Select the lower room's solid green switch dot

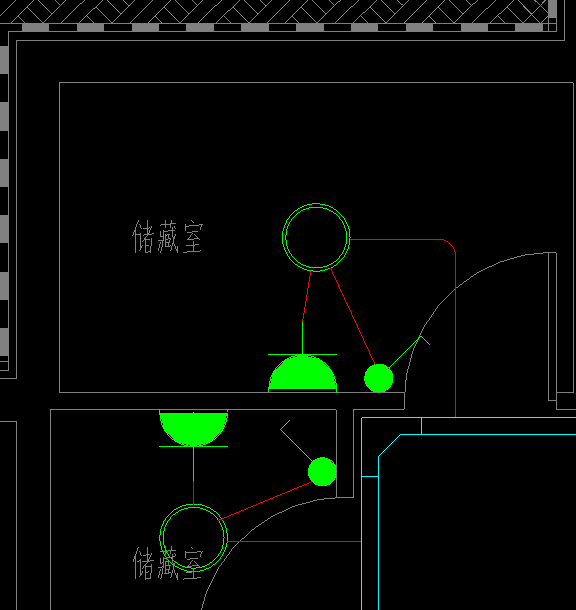(322, 472)
